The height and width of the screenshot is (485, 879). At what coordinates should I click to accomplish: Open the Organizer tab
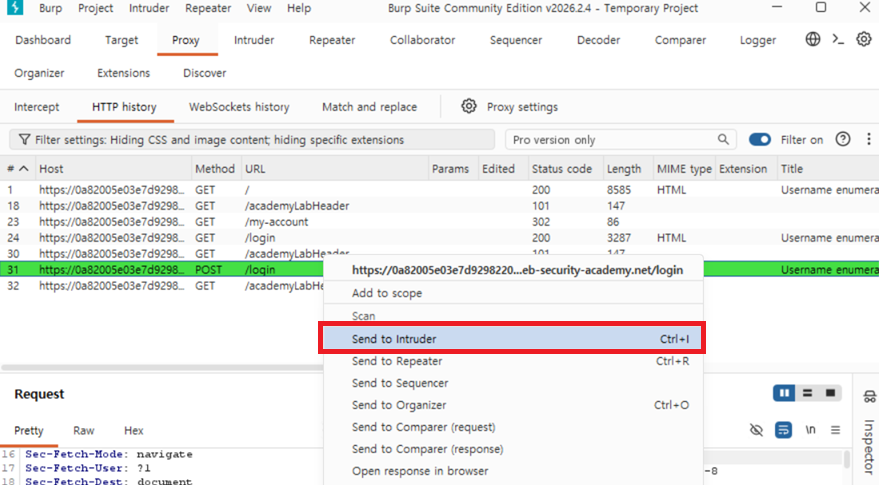tap(39, 73)
